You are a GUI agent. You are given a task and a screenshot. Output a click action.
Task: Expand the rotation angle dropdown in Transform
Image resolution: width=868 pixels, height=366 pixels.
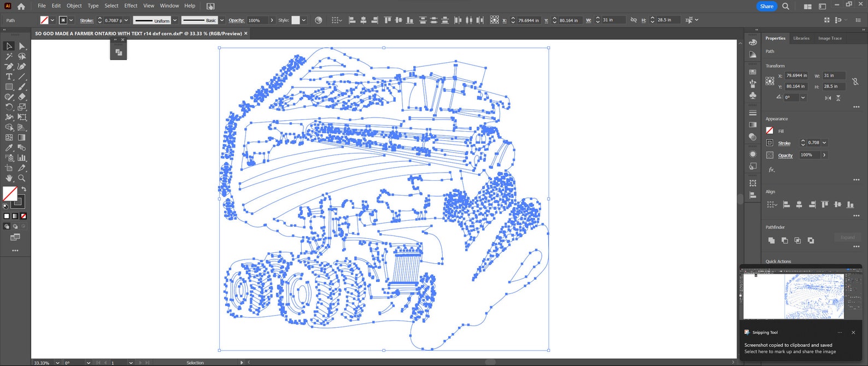click(803, 98)
